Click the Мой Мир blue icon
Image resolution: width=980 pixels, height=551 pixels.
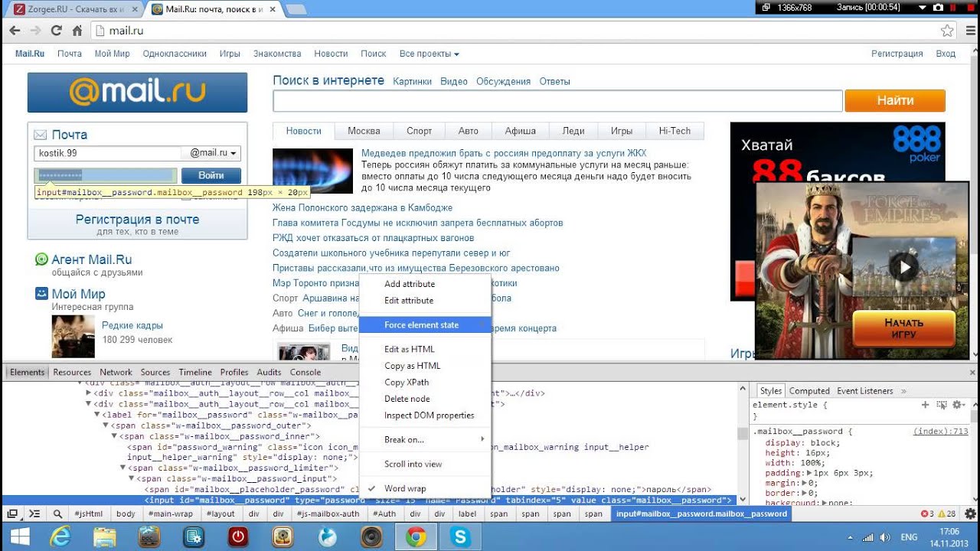[x=41, y=293]
